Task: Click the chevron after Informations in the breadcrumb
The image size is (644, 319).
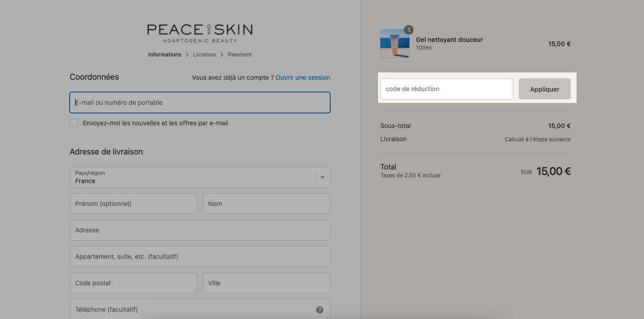Action: coord(187,55)
